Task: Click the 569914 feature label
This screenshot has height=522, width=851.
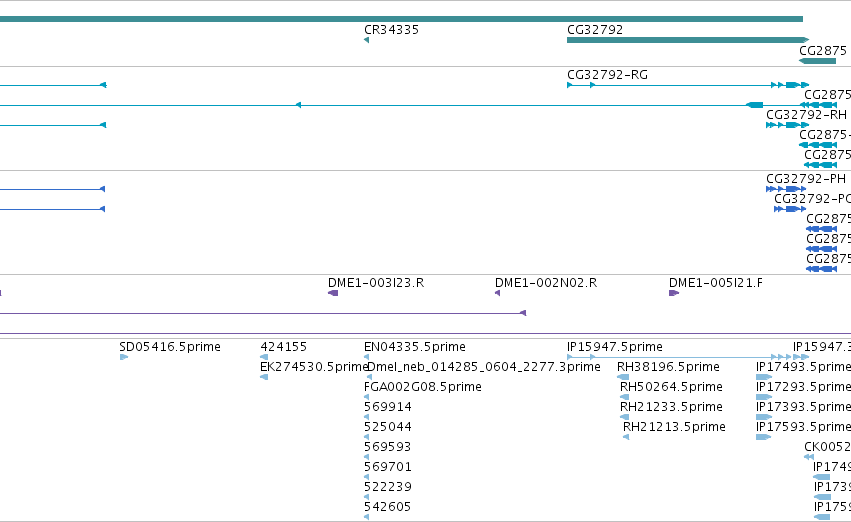Action: [388, 408]
